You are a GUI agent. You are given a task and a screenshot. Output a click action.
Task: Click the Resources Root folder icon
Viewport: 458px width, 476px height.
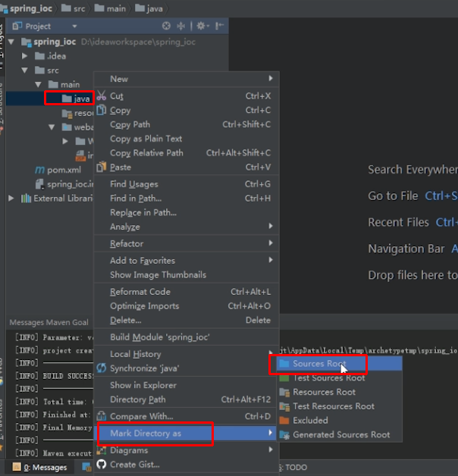tap(284, 392)
